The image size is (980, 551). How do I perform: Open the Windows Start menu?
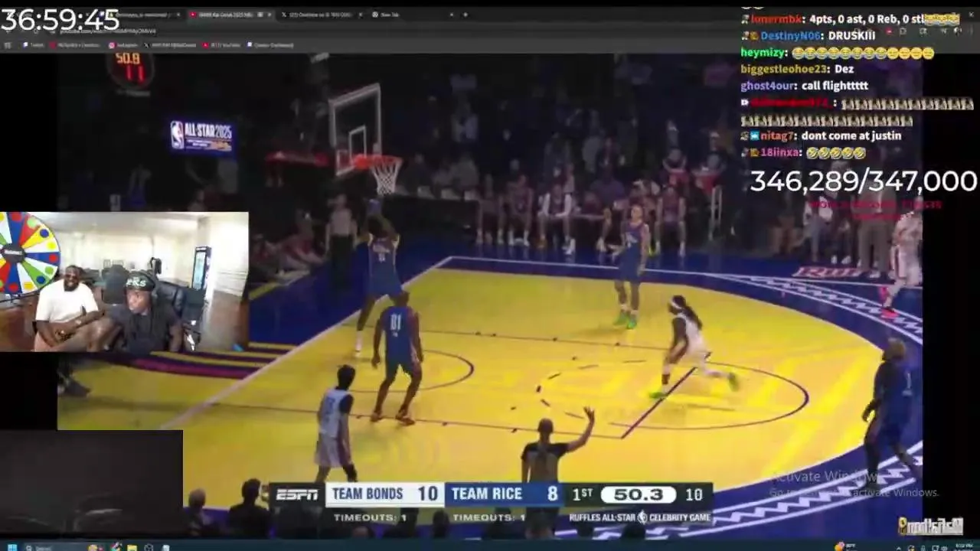pos(12,548)
